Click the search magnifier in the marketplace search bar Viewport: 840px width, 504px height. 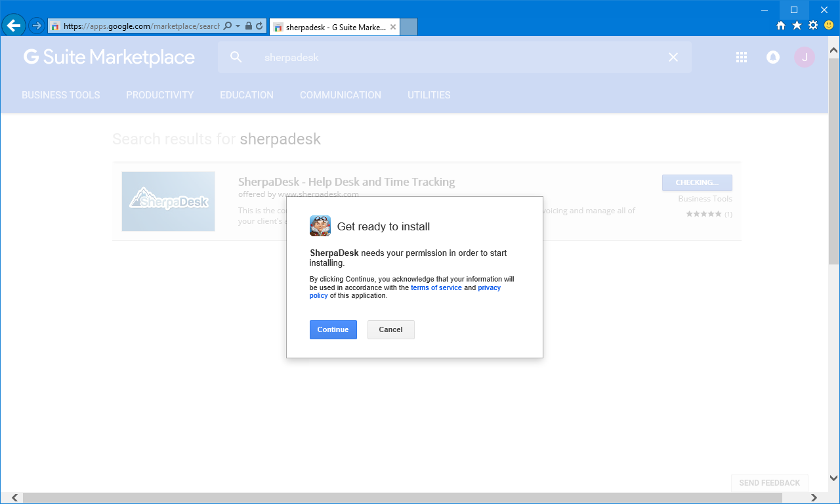coord(236,57)
